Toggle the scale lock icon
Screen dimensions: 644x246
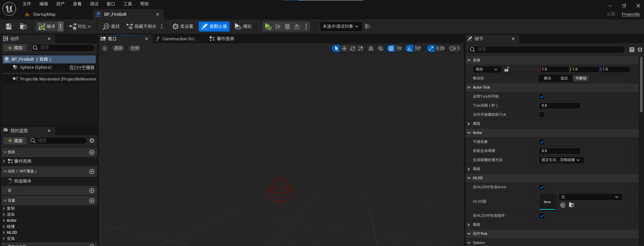507,69
